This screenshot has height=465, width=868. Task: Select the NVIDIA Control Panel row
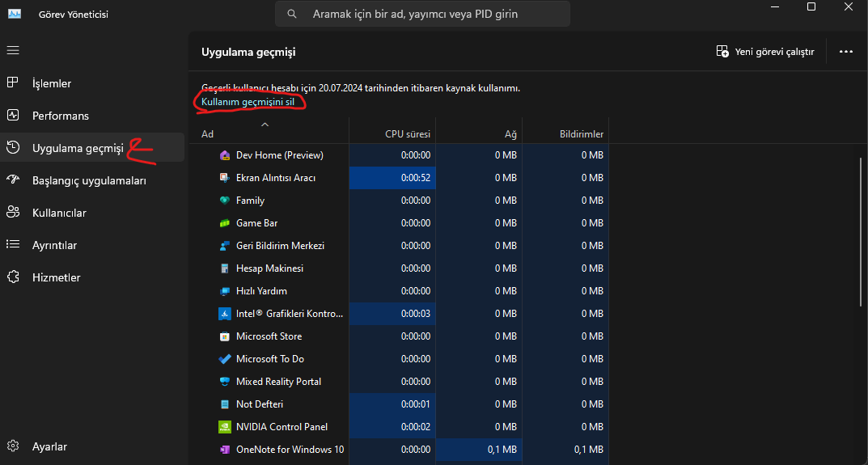tap(399, 427)
